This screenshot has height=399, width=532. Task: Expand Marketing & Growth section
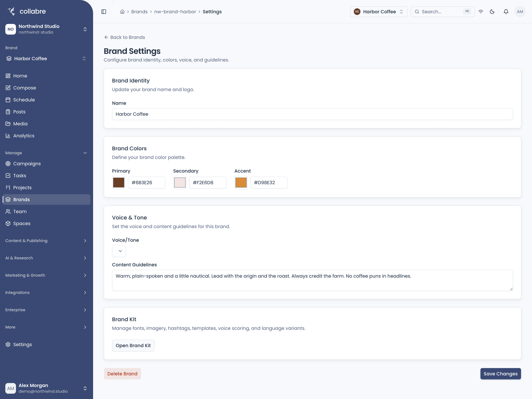[x=47, y=275]
